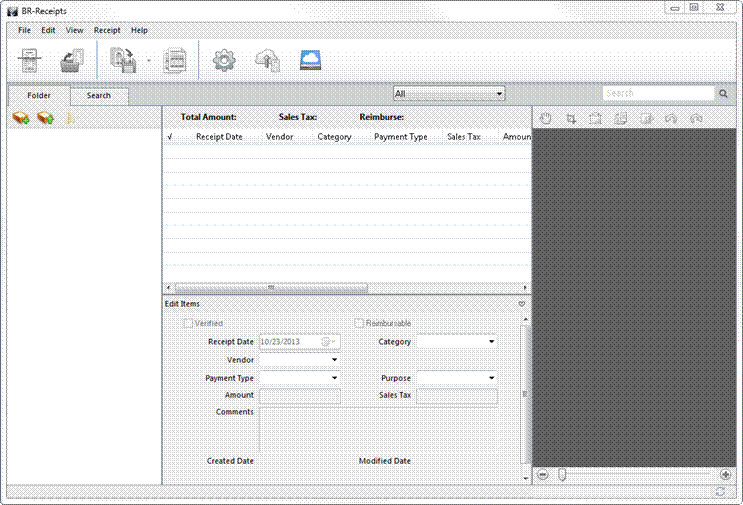Image resolution: width=743 pixels, height=505 pixels.
Task: Click the blue cloud drive icon
Action: [311, 60]
